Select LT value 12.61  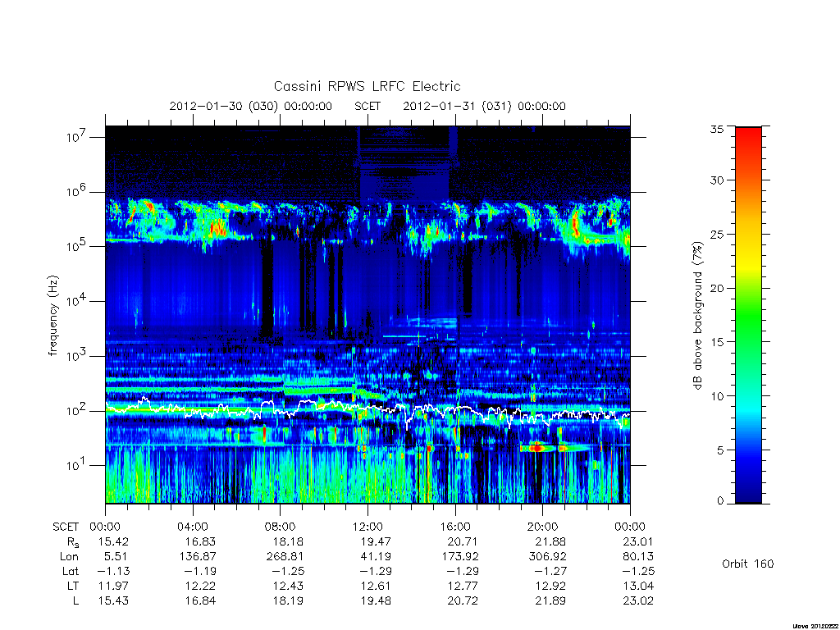point(376,586)
